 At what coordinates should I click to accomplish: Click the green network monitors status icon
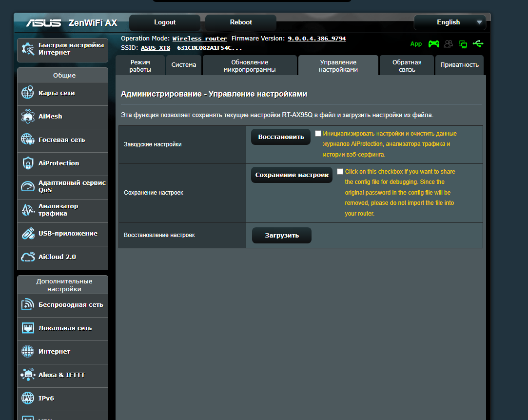point(463,44)
